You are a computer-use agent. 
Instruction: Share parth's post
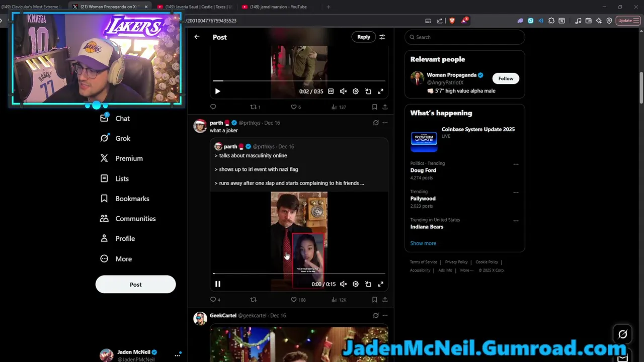click(385, 300)
